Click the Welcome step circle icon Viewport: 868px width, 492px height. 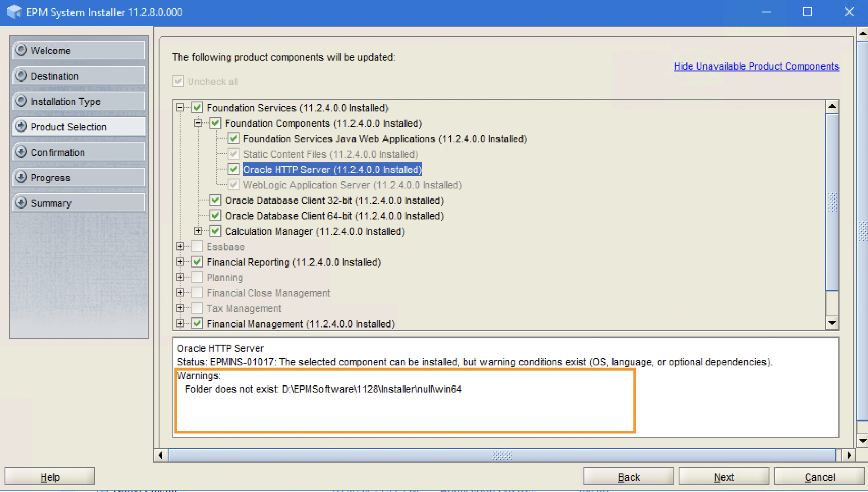tap(21, 50)
